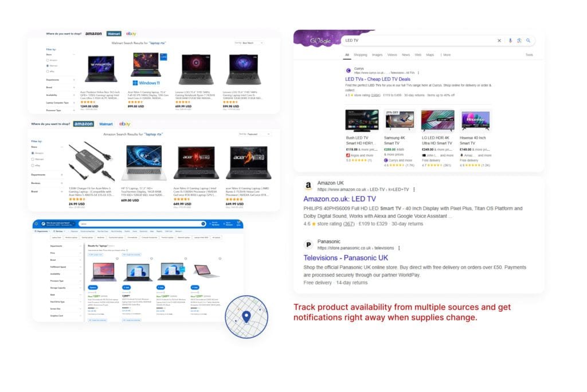Choose the ebay logo above Walmart Search Results

(x=131, y=34)
